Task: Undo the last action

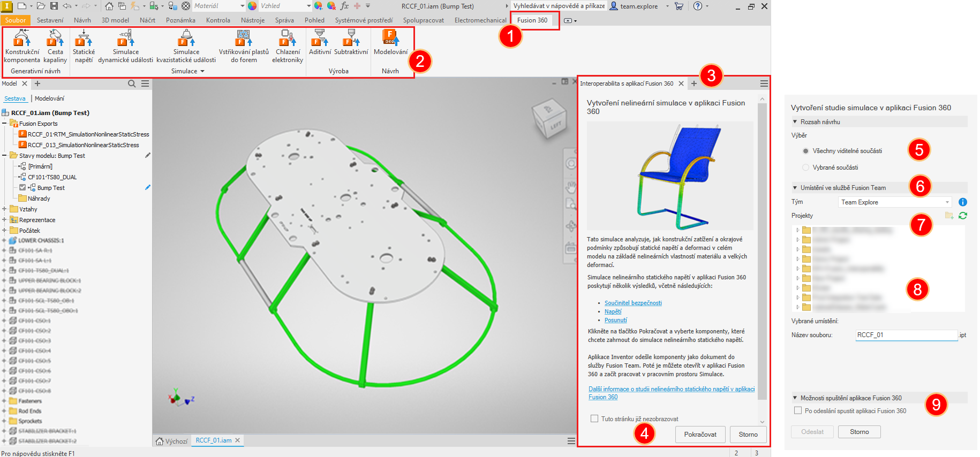Action: coord(67,6)
